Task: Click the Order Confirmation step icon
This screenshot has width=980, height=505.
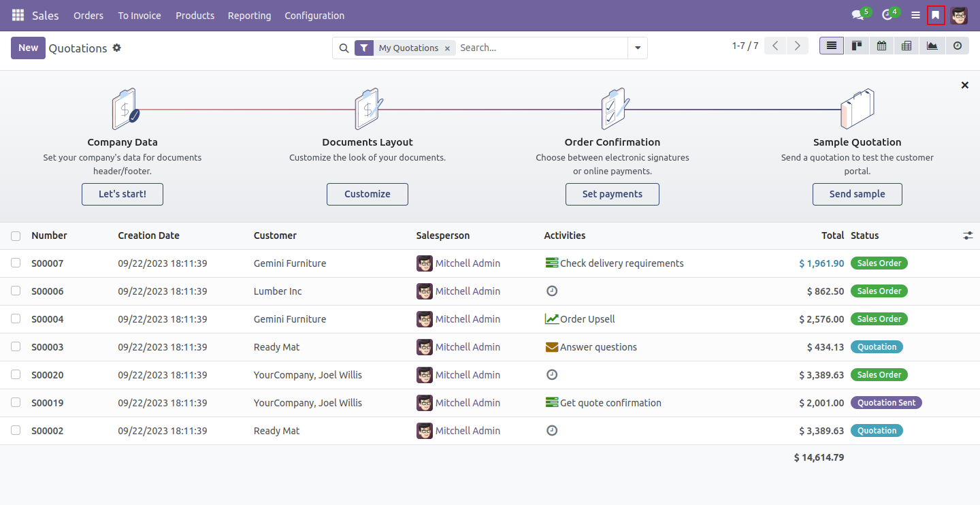Action: coord(615,109)
